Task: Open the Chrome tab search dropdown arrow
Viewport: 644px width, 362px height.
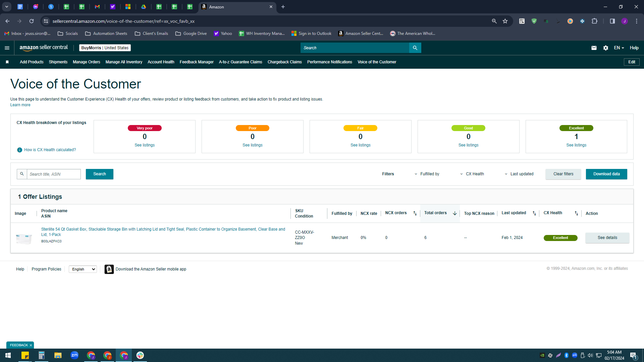Action: click(x=6, y=7)
